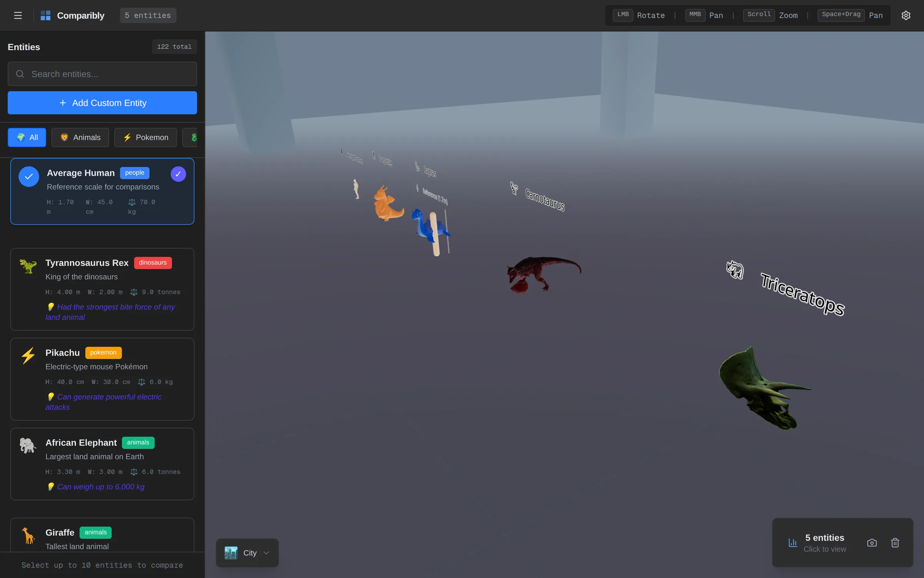Click the pokemon tag on Pikachu
This screenshot has width=924, height=578.
[x=103, y=353]
